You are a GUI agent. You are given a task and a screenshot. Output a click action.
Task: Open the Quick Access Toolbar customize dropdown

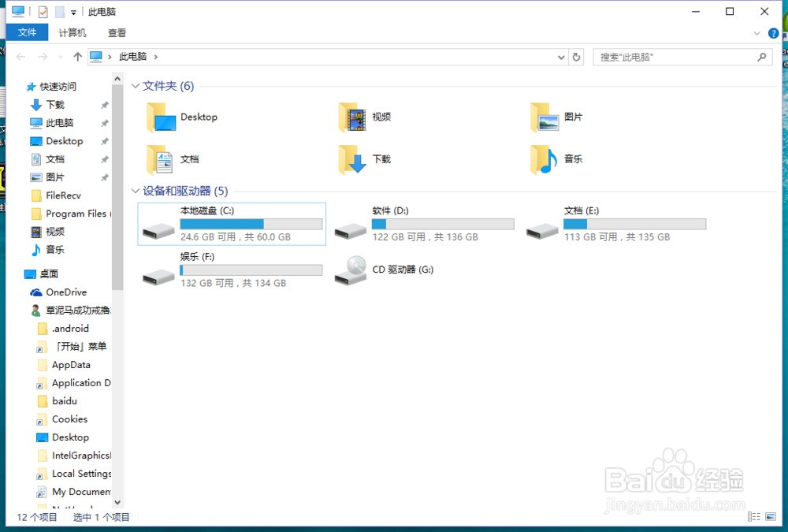72,11
